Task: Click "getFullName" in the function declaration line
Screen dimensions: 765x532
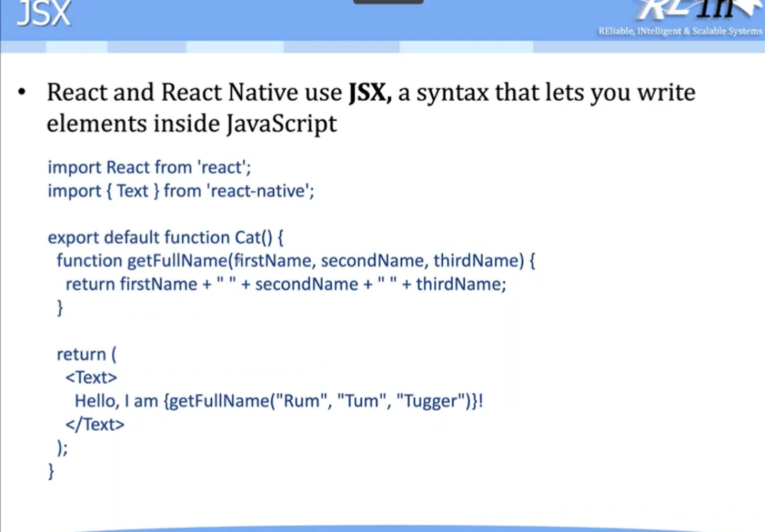Action: pos(178,261)
